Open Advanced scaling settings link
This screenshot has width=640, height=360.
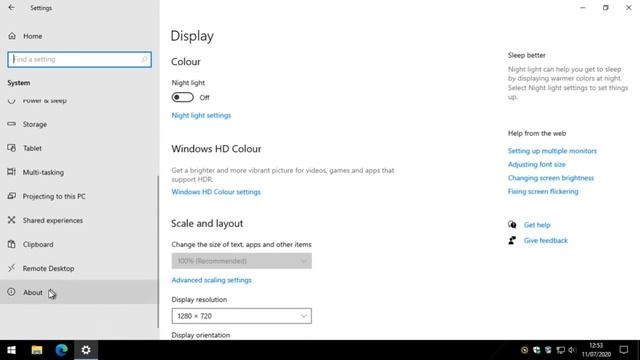point(211,280)
